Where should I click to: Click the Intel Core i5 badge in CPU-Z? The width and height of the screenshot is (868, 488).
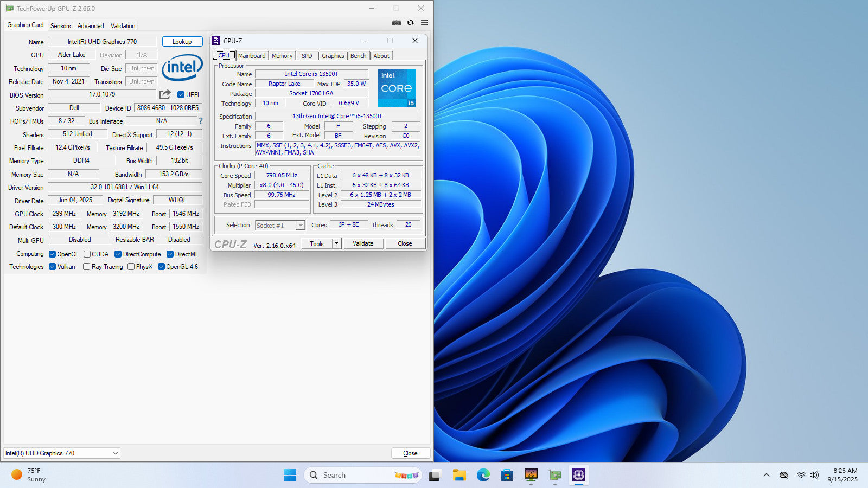click(397, 88)
